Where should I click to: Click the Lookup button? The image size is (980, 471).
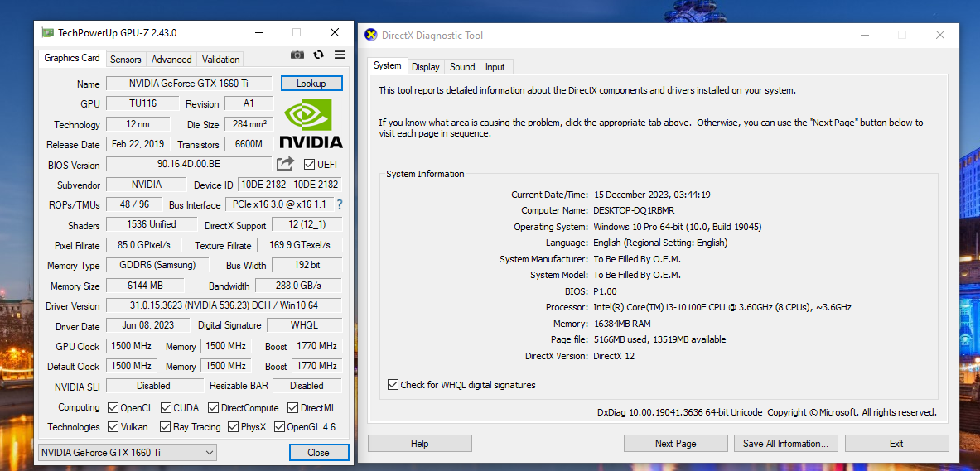tap(311, 83)
